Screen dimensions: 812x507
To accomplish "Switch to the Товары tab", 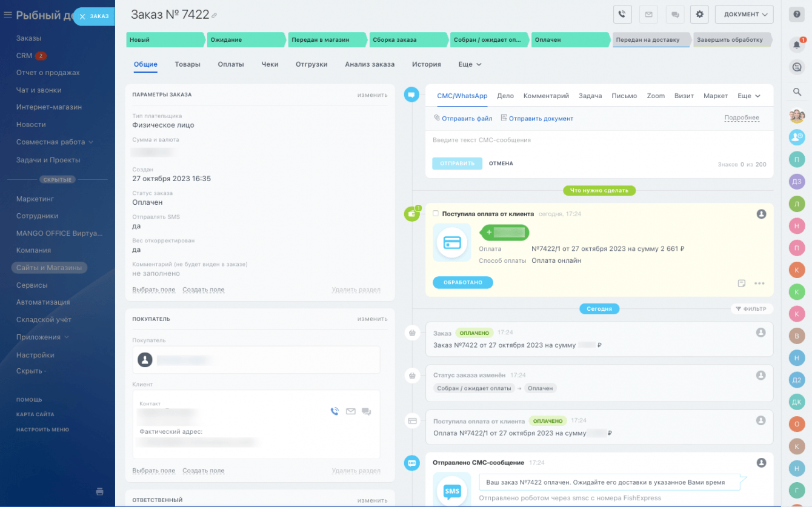I will coord(187,64).
